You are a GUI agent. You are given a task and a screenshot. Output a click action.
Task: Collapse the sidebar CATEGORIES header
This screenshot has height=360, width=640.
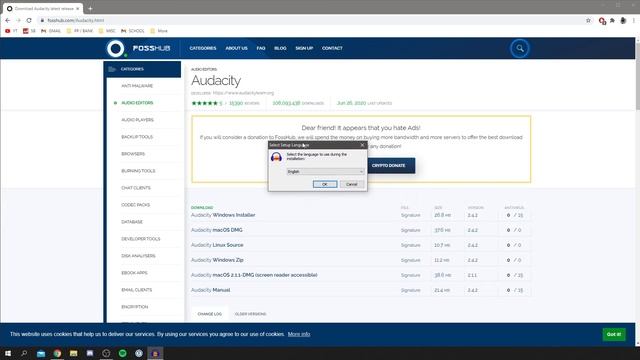pyautogui.click(x=142, y=69)
